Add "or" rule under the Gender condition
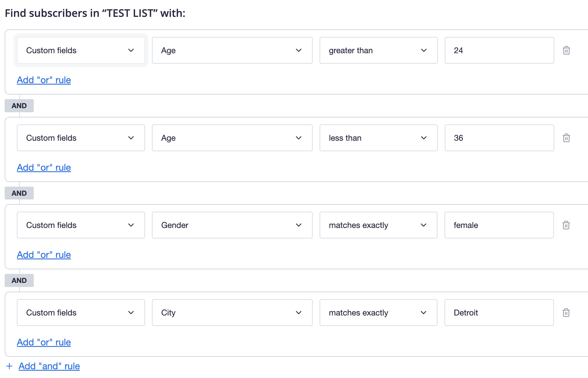 [x=44, y=255]
